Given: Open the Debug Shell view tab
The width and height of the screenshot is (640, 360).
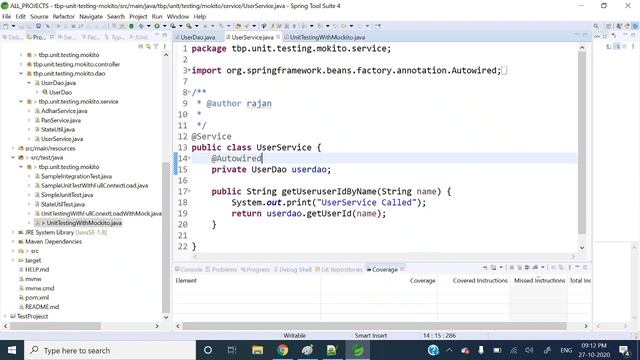Looking at the screenshot, I should pyautogui.click(x=293, y=269).
